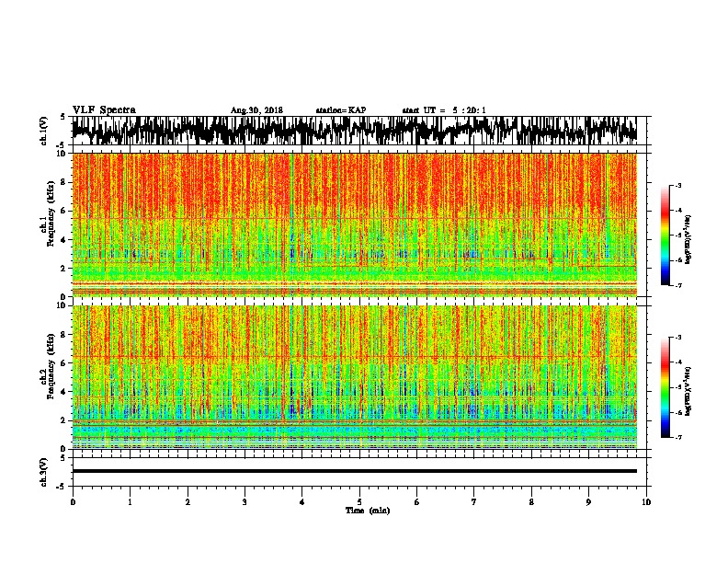This screenshot has width=728, height=563.
Task: Click the thick black ch.3 signal line
Action: [x=355, y=471]
